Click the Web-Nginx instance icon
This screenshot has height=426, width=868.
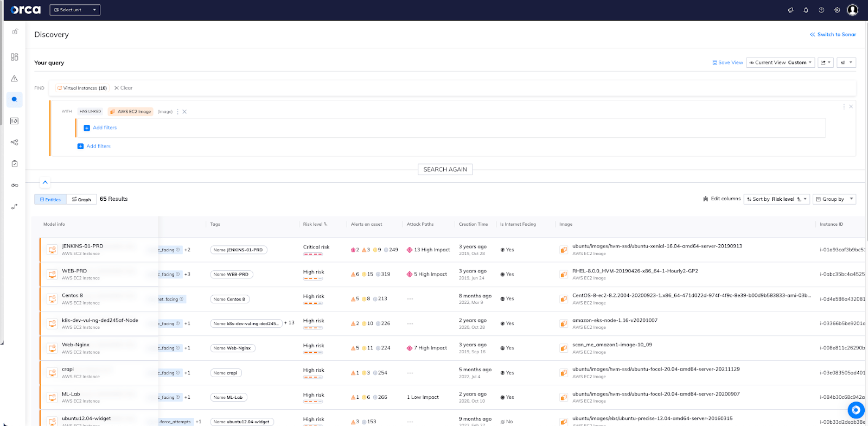pos(52,348)
